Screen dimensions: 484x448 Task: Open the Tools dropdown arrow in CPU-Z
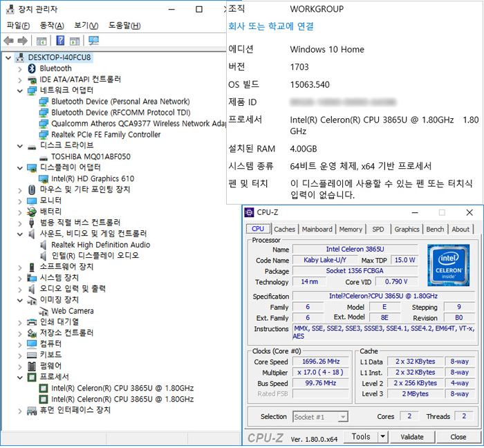point(382,436)
